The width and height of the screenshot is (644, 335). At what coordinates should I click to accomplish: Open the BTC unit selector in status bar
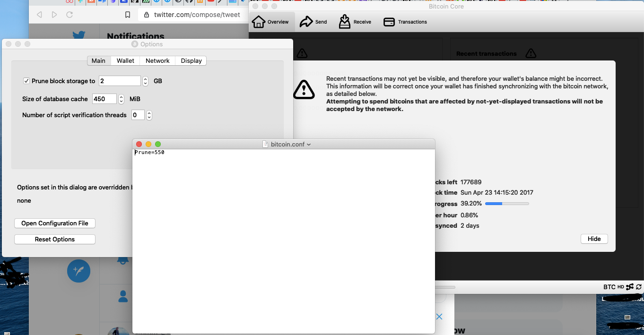point(609,287)
